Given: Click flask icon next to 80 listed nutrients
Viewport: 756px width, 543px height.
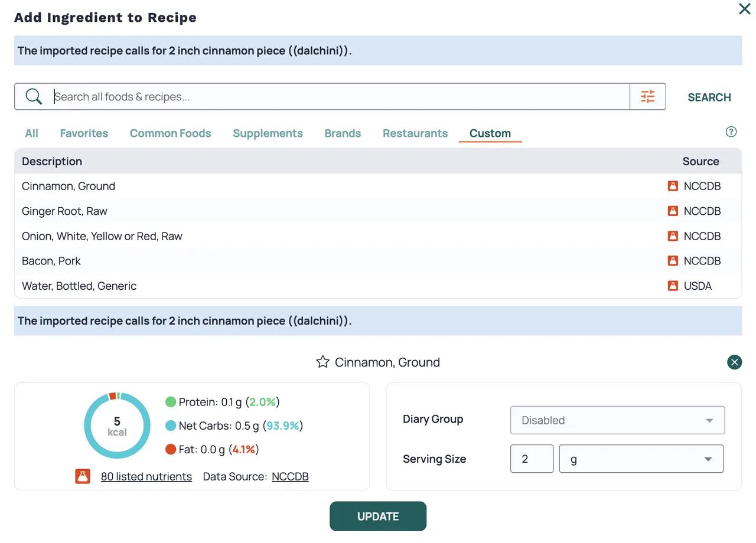Looking at the screenshot, I should point(83,476).
